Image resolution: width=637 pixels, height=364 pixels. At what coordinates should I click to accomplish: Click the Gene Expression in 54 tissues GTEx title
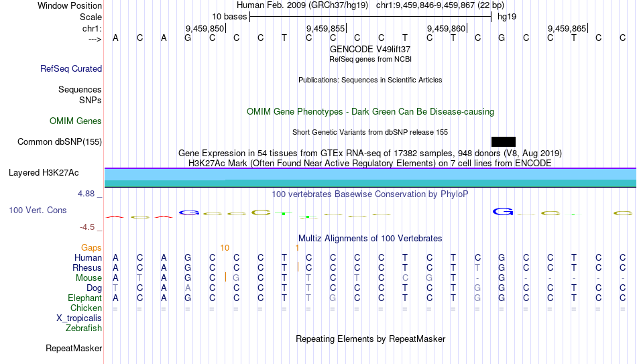(370, 153)
